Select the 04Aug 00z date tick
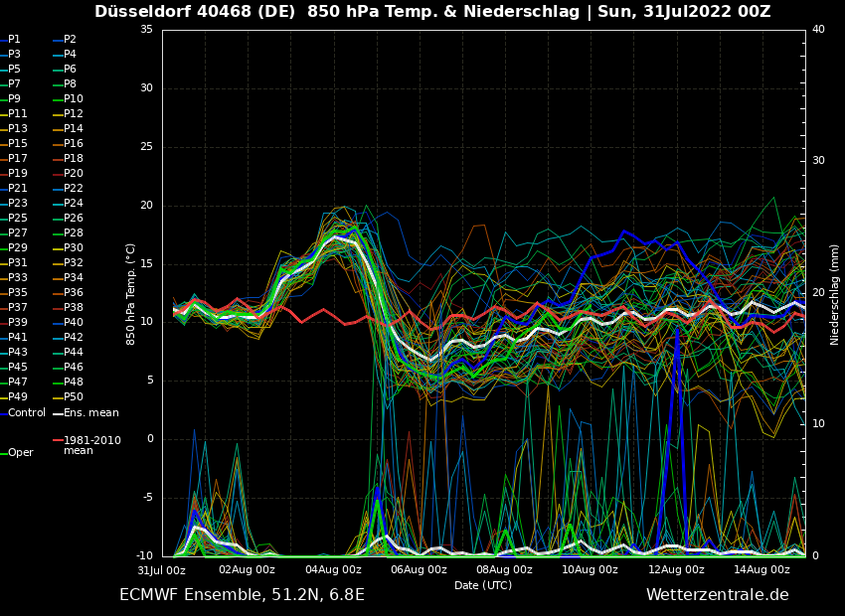The image size is (845, 616). click(333, 570)
